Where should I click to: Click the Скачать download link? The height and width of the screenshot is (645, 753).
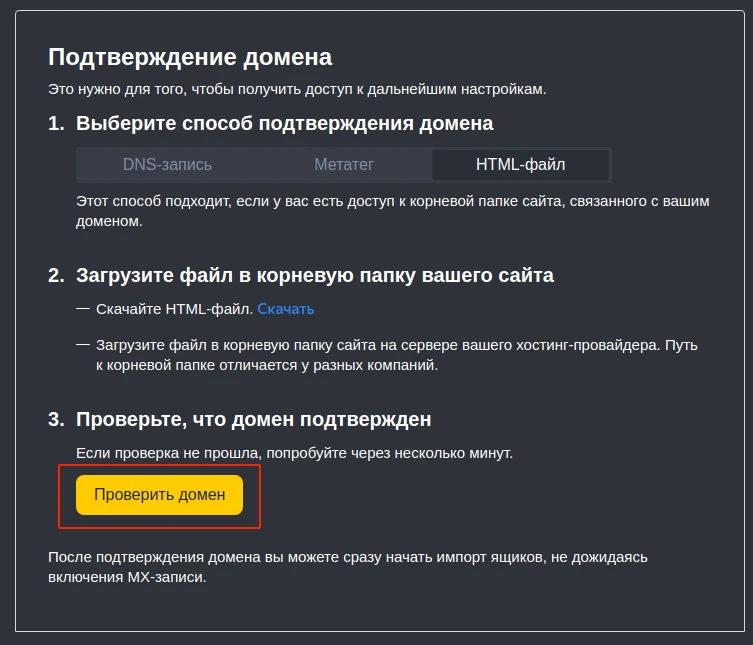(286, 309)
